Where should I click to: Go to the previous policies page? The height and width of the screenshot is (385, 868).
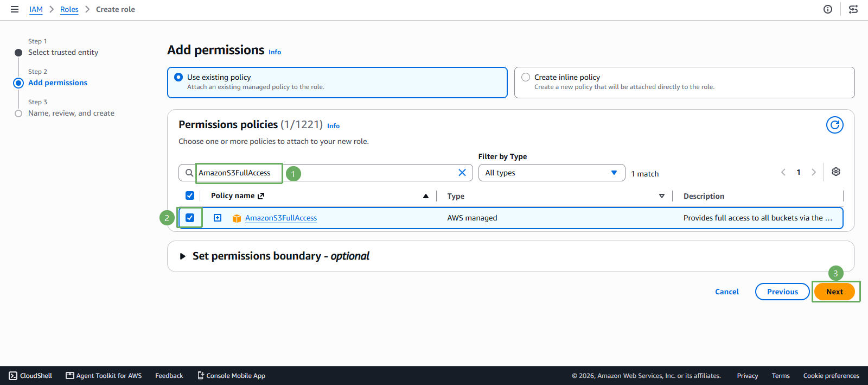783,172
